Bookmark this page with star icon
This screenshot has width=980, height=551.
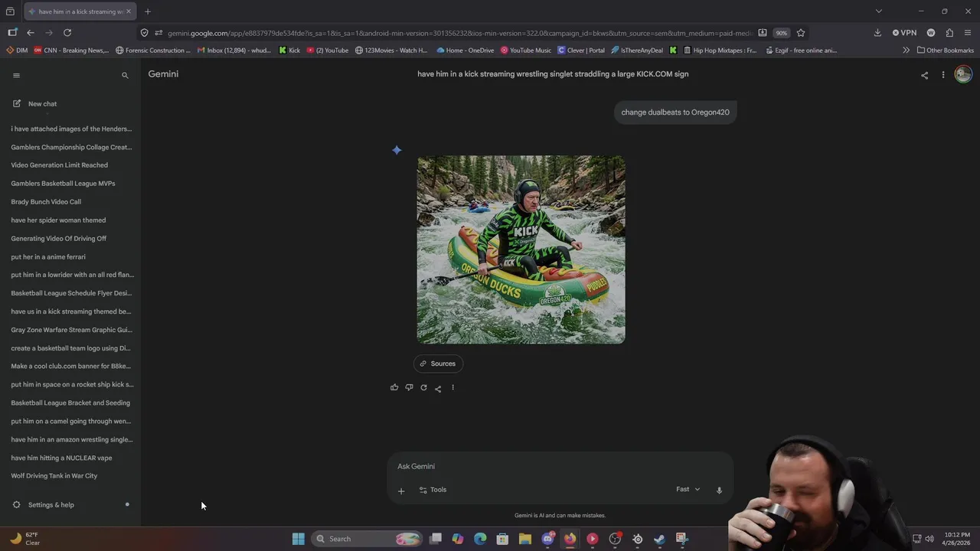801,33
